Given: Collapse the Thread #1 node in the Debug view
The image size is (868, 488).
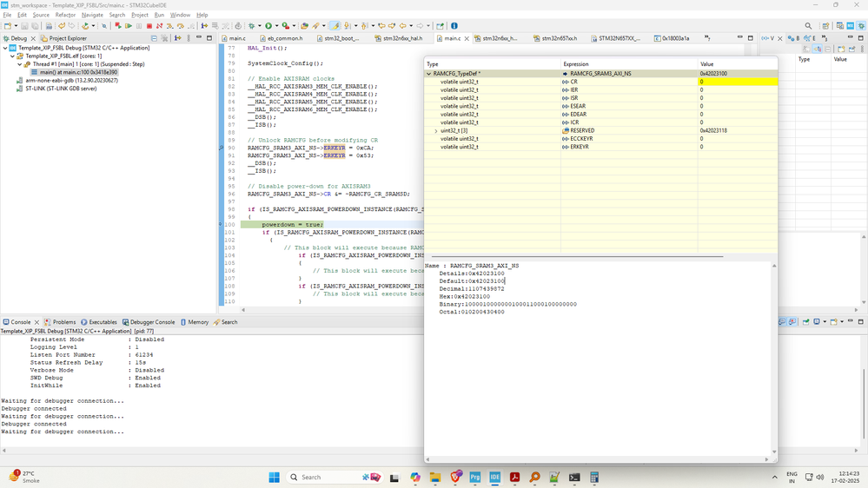Looking at the screenshot, I should click(x=20, y=64).
